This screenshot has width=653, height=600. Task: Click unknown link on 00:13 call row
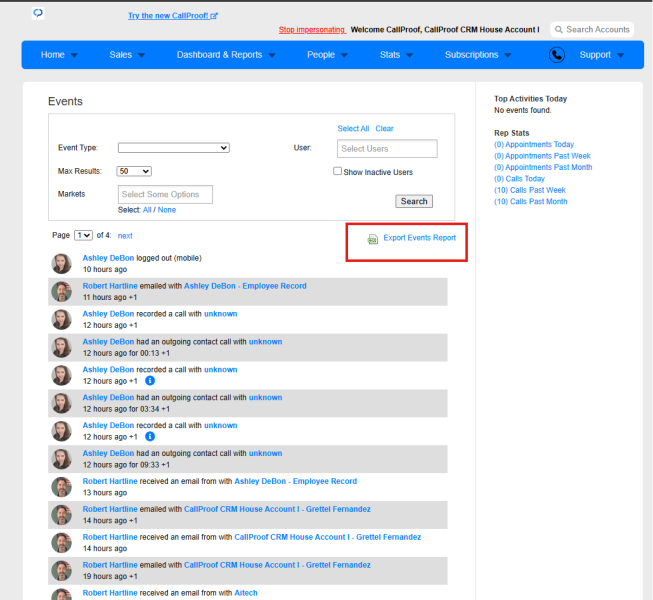point(265,341)
